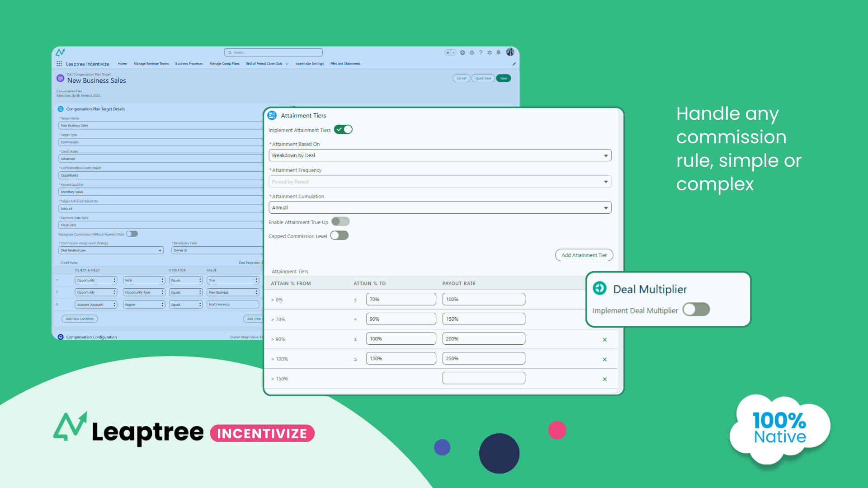Click the Salesforce setup gear icon

490,52
